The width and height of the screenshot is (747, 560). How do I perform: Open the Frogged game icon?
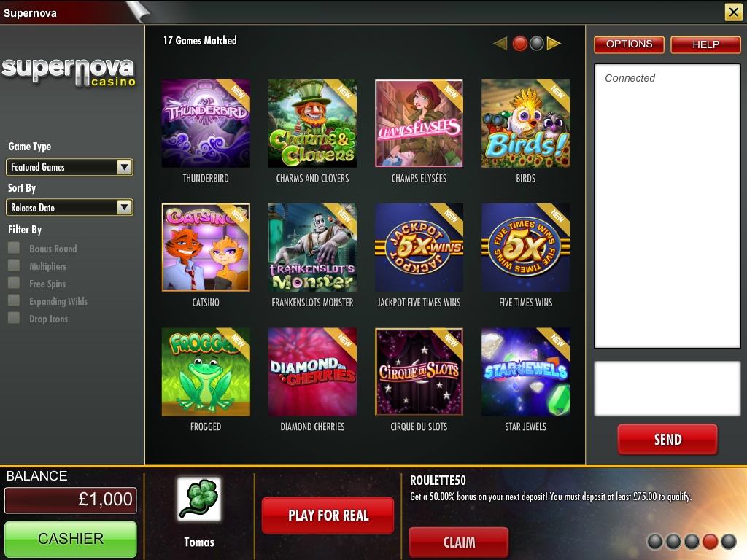click(206, 372)
